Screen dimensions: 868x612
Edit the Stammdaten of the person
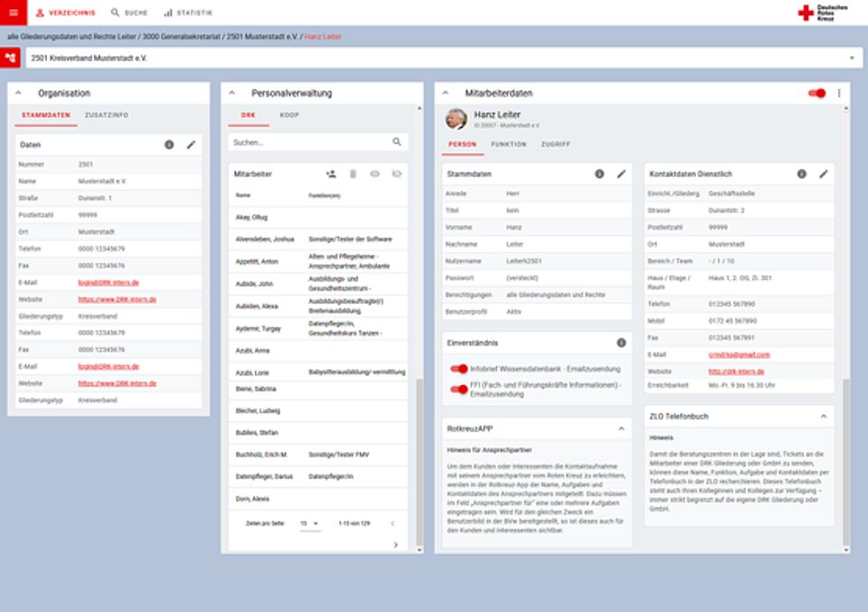(621, 174)
